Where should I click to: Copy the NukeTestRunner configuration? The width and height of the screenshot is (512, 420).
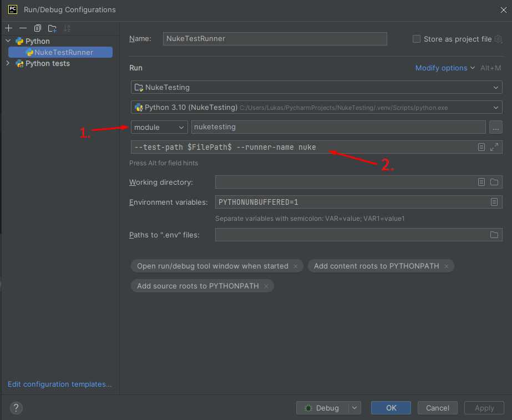pyautogui.click(x=37, y=28)
